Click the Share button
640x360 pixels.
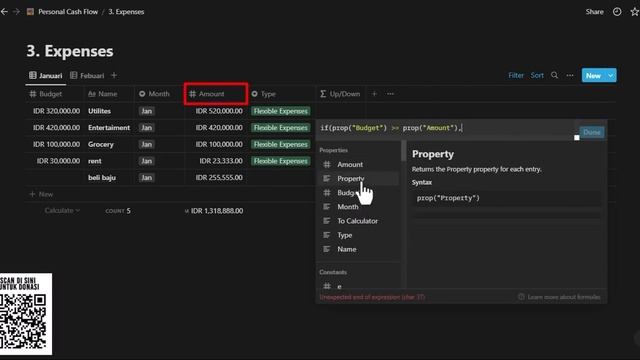click(x=594, y=12)
